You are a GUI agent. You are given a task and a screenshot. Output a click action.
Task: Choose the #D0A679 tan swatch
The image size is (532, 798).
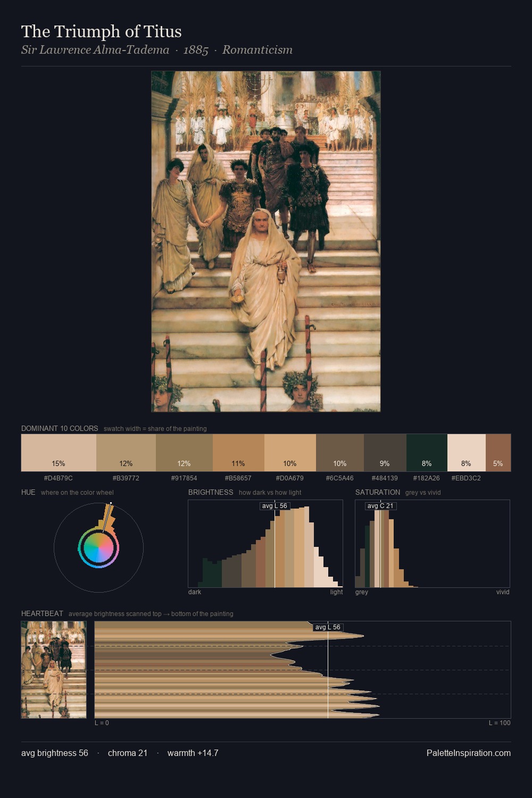(x=290, y=453)
